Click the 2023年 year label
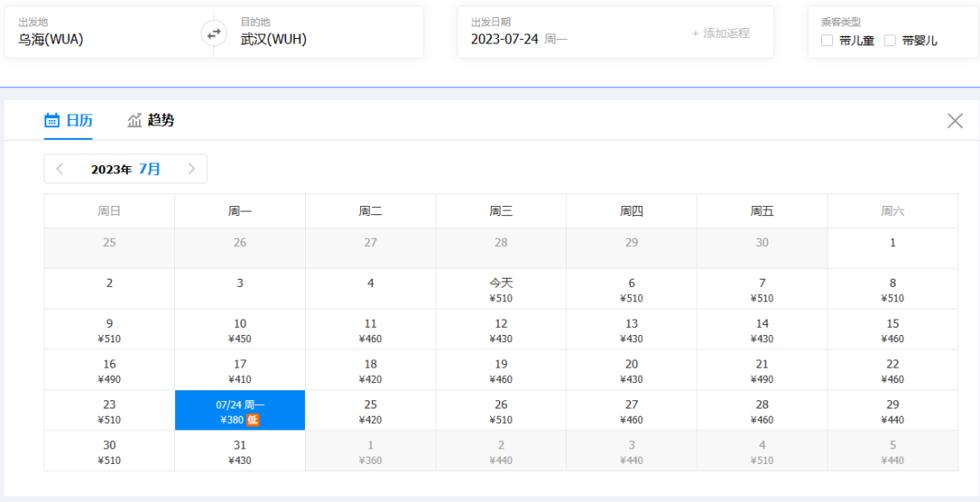This screenshot has width=980, height=502. click(x=112, y=170)
